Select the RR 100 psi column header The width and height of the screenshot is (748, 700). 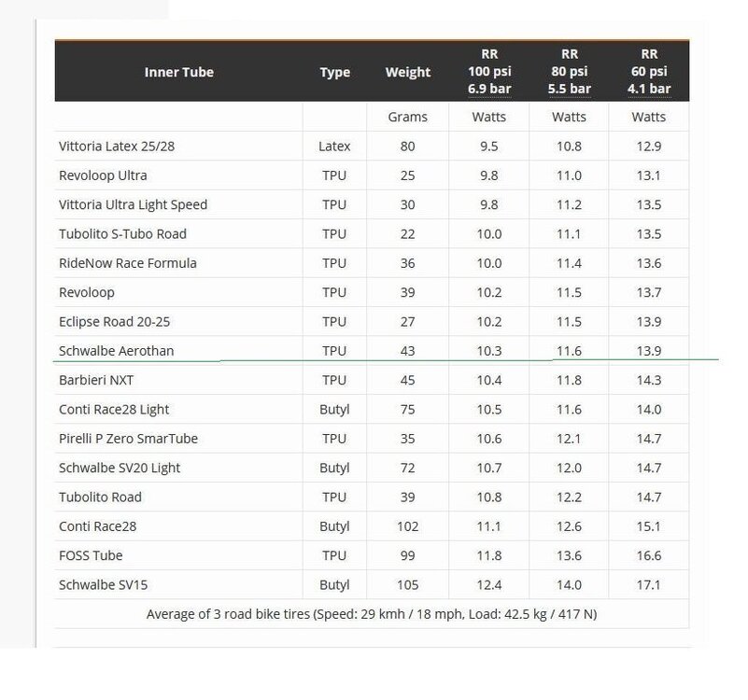(x=489, y=72)
